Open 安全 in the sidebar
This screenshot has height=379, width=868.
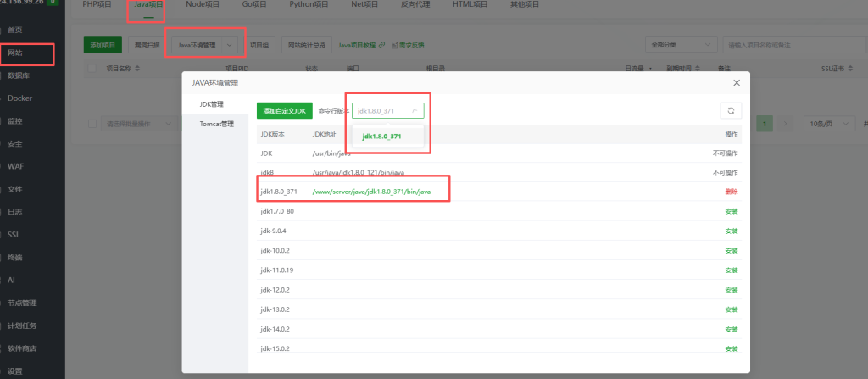pyautogui.click(x=15, y=143)
